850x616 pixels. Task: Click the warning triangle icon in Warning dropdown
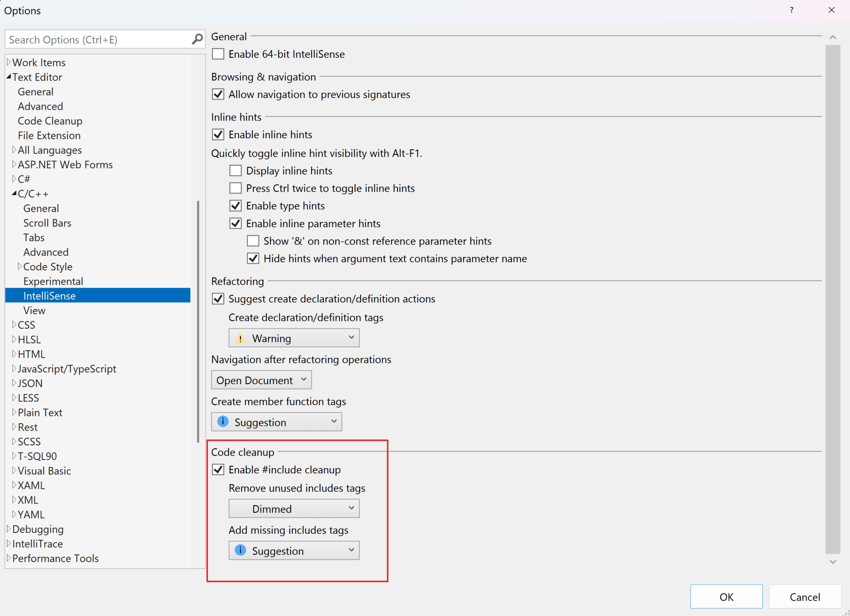pos(240,338)
